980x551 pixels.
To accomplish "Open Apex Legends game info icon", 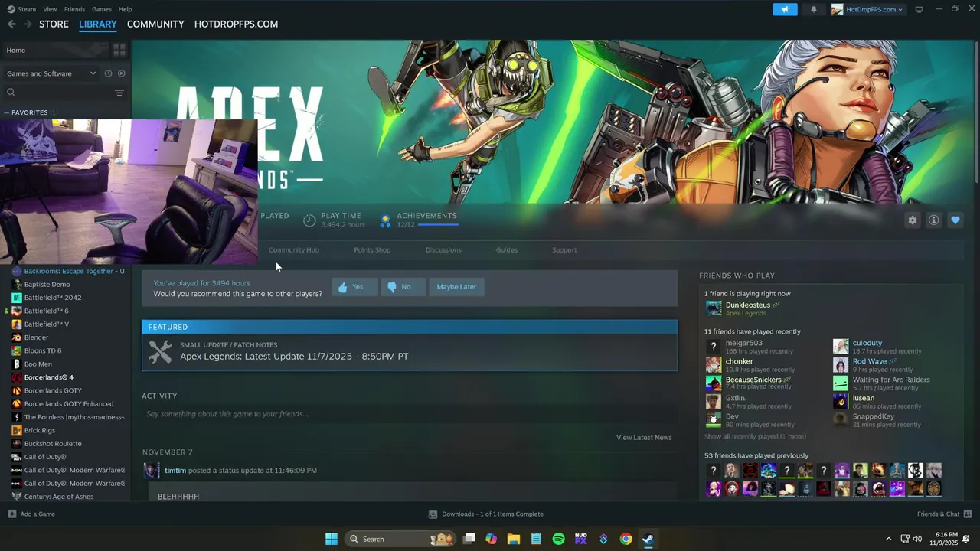I will (x=933, y=220).
